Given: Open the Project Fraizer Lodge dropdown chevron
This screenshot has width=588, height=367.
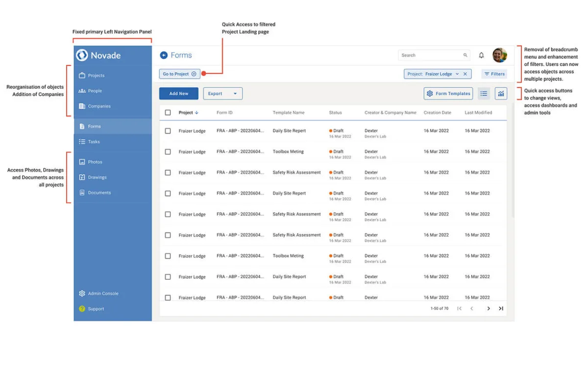Looking at the screenshot, I should [x=457, y=74].
